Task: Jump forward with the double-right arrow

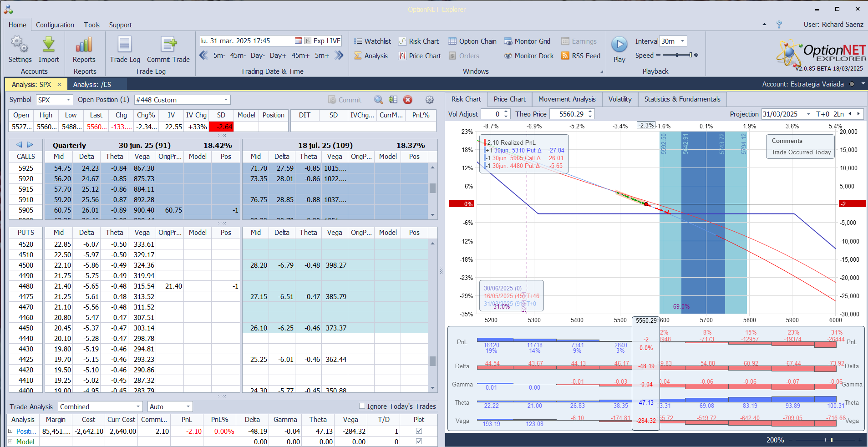Action: (x=339, y=55)
